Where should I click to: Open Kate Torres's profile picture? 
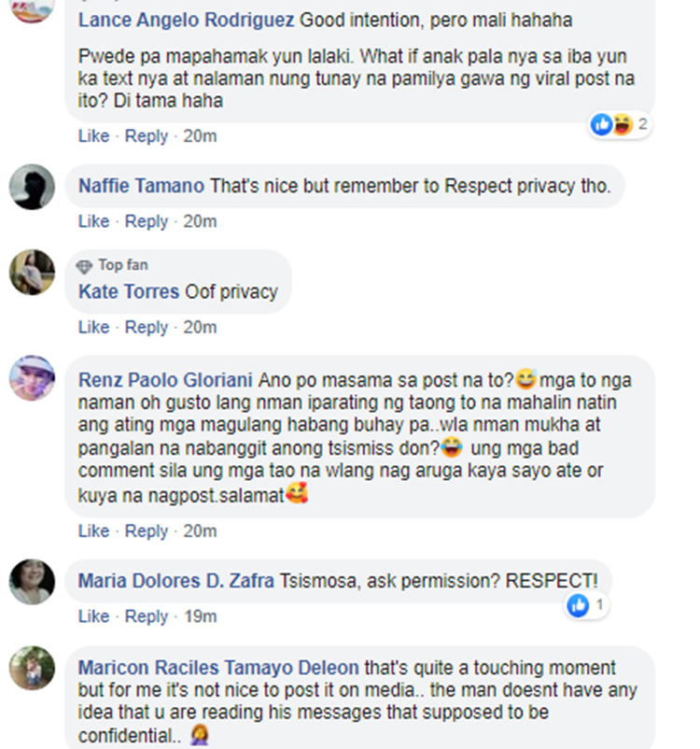pyautogui.click(x=32, y=272)
